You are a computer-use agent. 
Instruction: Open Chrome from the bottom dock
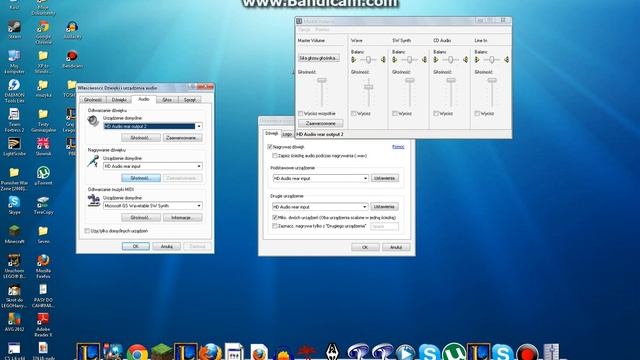tap(137, 352)
